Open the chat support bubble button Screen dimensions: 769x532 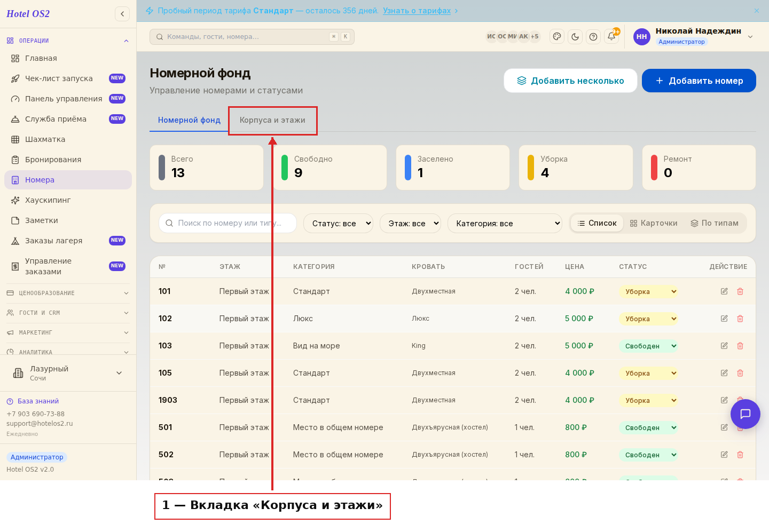click(x=746, y=414)
